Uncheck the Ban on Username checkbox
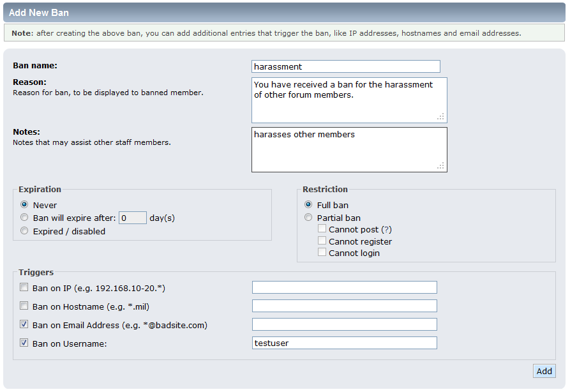Image resolution: width=570 pixels, height=392 pixels. pyautogui.click(x=24, y=343)
